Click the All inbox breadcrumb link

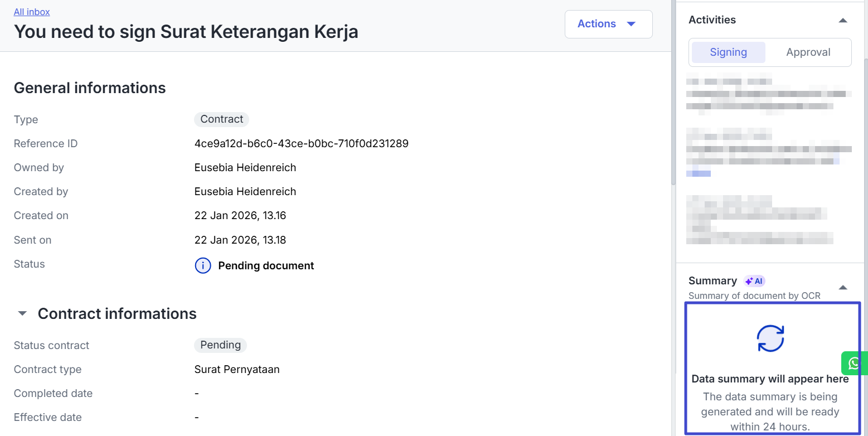point(32,12)
